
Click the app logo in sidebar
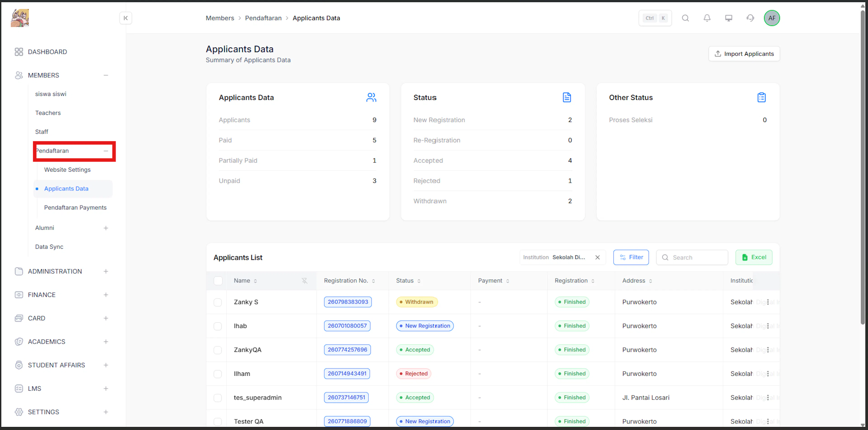click(x=20, y=18)
